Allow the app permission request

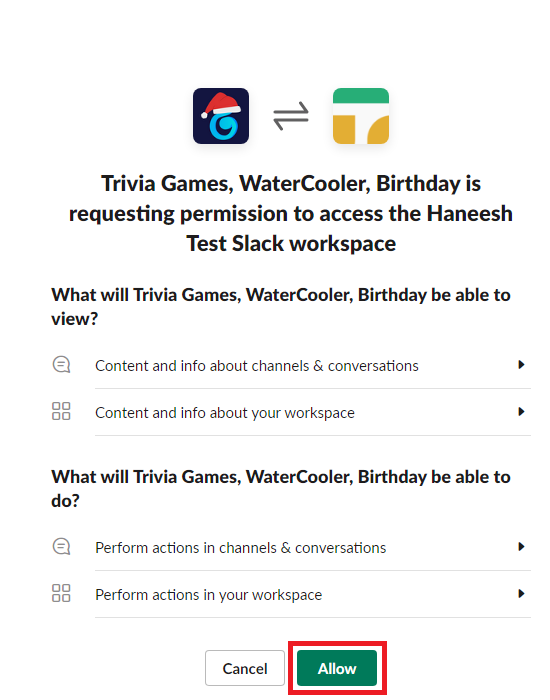click(337, 668)
